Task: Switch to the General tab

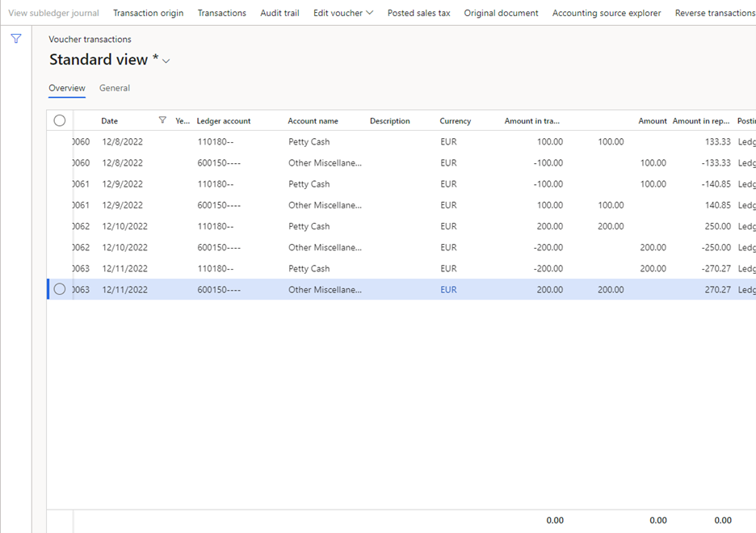Action: click(x=115, y=88)
